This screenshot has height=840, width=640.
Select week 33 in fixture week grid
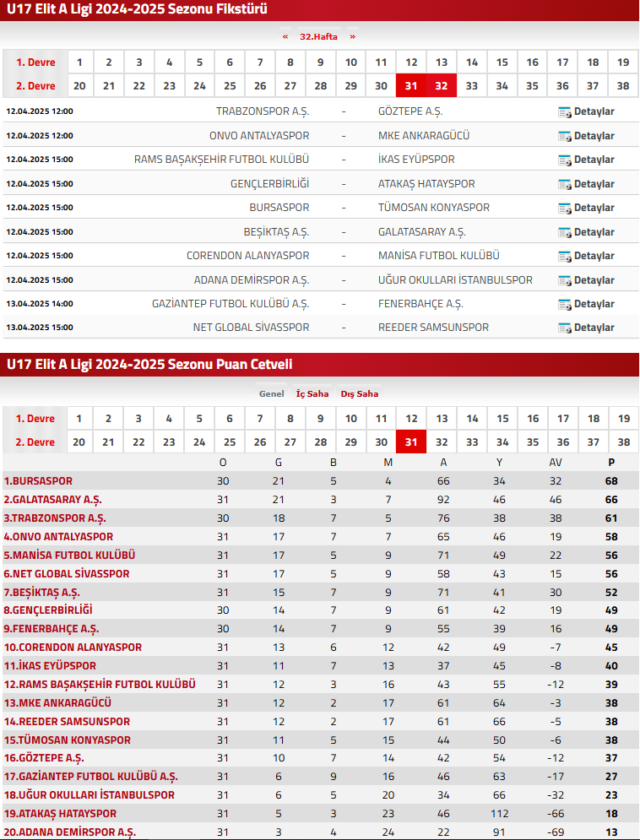(472, 85)
